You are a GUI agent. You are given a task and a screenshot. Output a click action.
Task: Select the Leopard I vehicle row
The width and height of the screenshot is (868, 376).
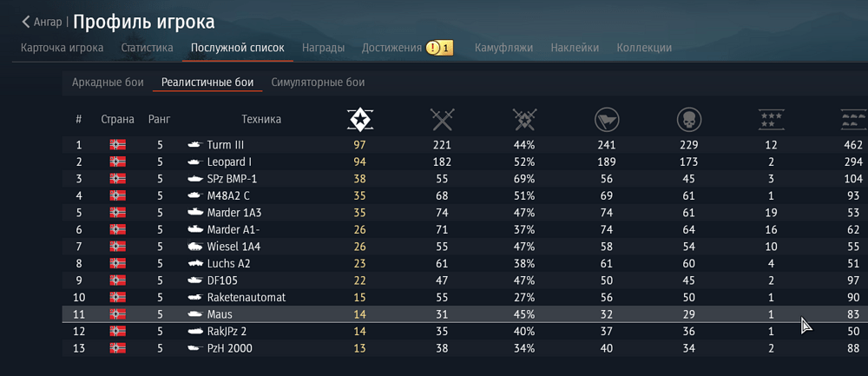(x=230, y=162)
